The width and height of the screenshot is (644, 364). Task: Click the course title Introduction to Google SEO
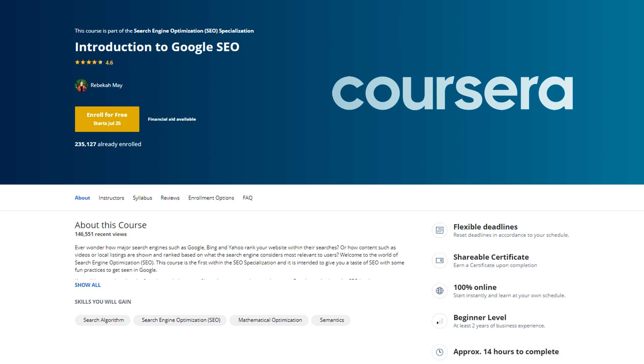pos(157,47)
